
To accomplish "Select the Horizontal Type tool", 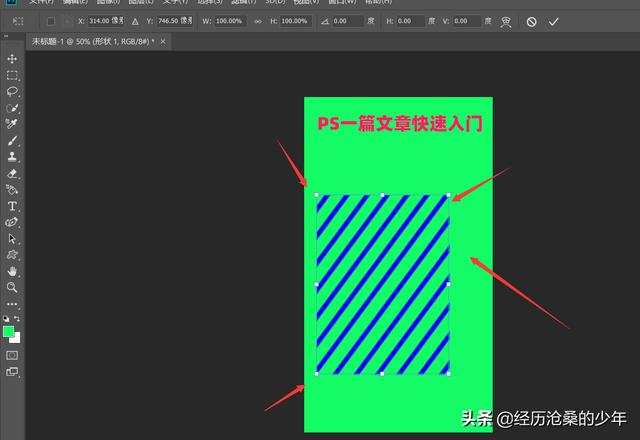I will click(x=12, y=206).
